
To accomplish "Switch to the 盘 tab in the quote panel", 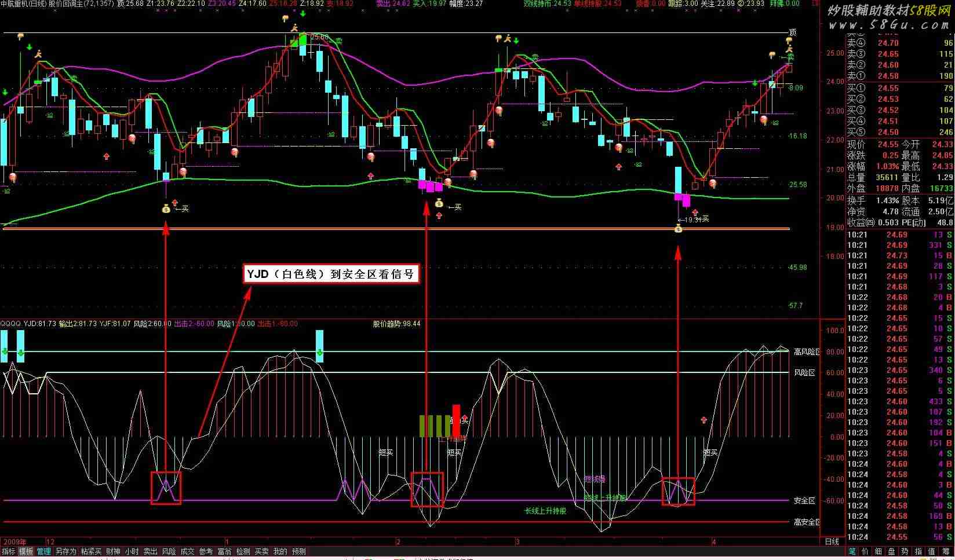I will pyautogui.click(x=892, y=552).
